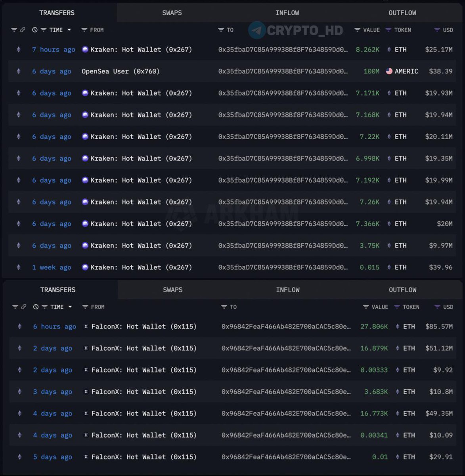Click the Ethereum chain icon on the OpenSea User row
This screenshot has height=476, width=465.
[18, 71]
